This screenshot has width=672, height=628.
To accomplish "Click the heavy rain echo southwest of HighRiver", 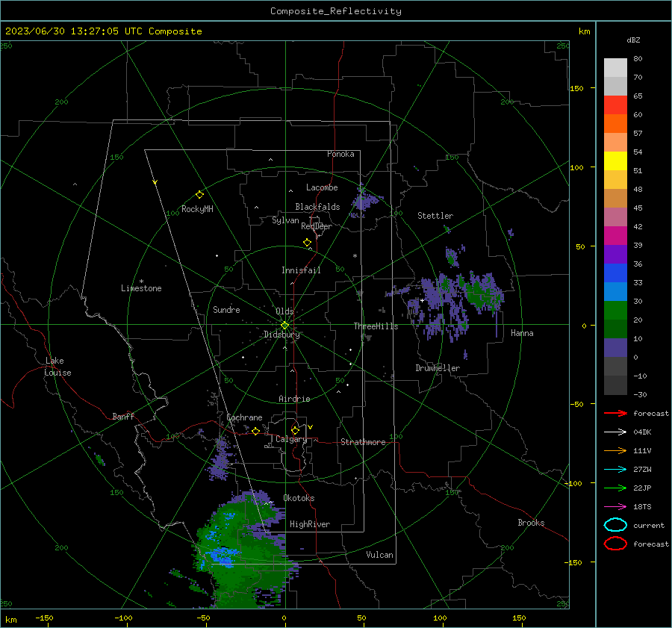I will coord(243,550).
